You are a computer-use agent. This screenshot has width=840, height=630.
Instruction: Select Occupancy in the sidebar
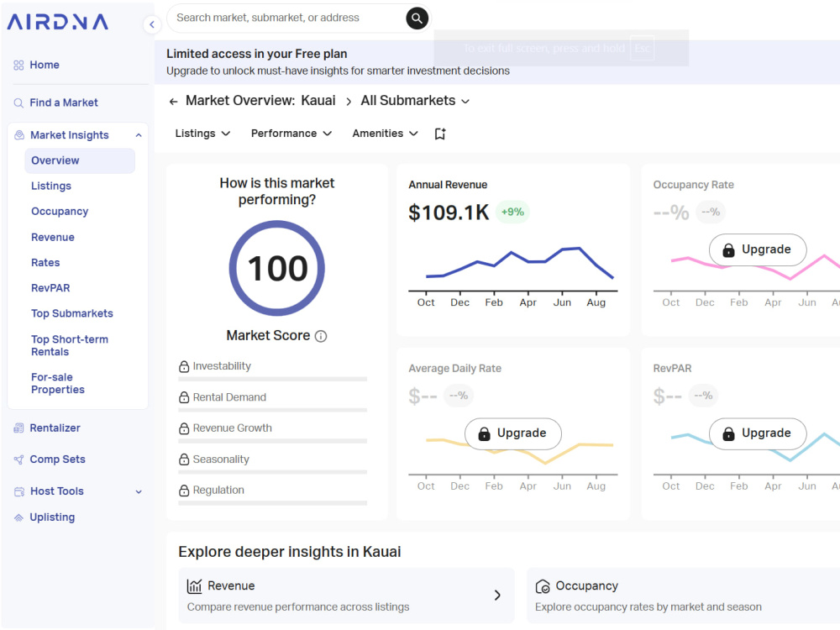(x=60, y=212)
